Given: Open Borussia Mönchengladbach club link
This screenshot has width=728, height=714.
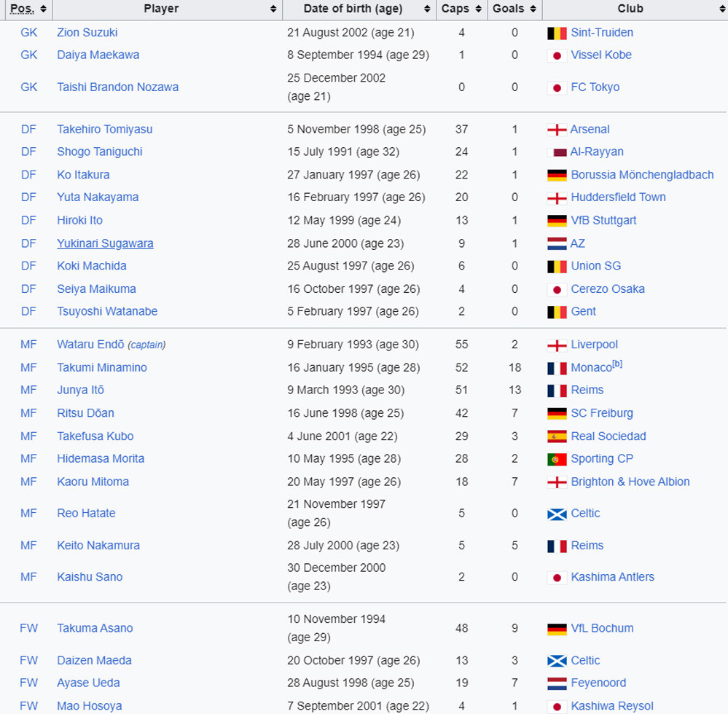Looking at the screenshot, I should 642,175.
